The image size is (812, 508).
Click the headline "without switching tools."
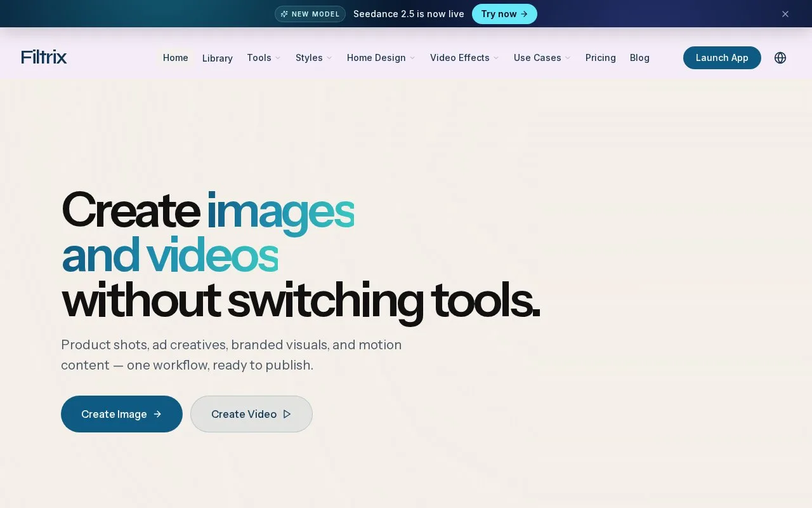point(301,301)
